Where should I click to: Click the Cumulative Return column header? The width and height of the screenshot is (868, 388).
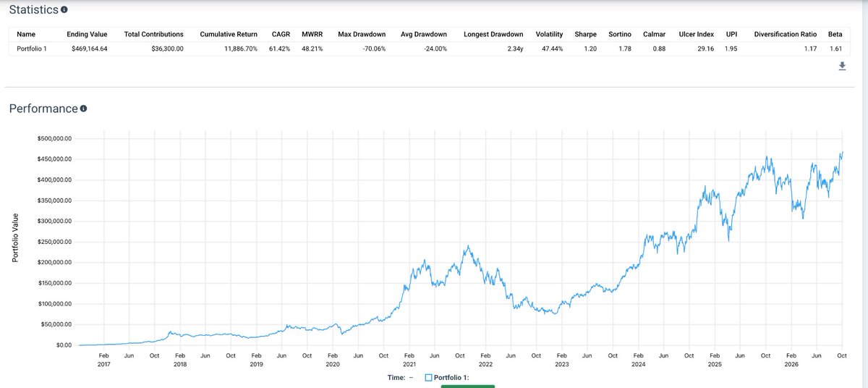230,34
